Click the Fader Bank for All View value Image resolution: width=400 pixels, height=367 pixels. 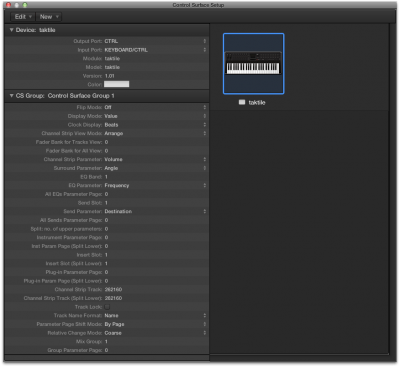click(x=106, y=151)
